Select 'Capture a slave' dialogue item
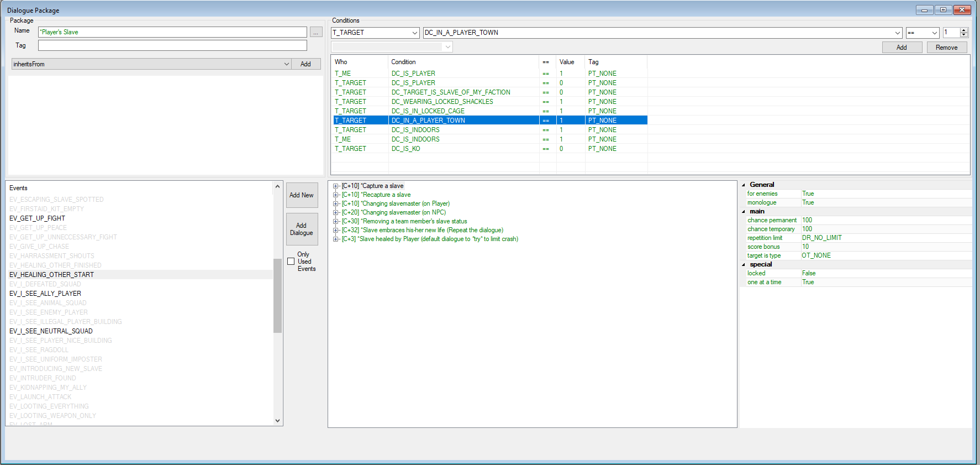The width and height of the screenshot is (980, 465). pyautogui.click(x=373, y=186)
